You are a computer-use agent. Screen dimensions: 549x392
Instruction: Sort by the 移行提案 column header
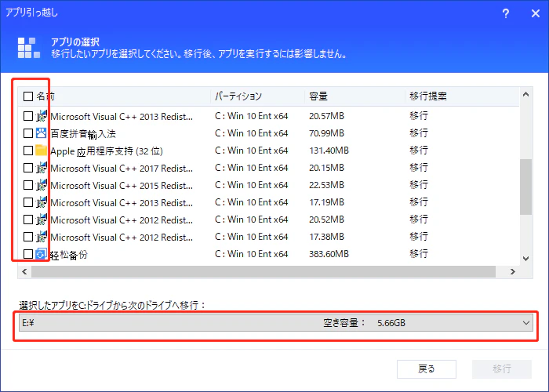pyautogui.click(x=428, y=96)
